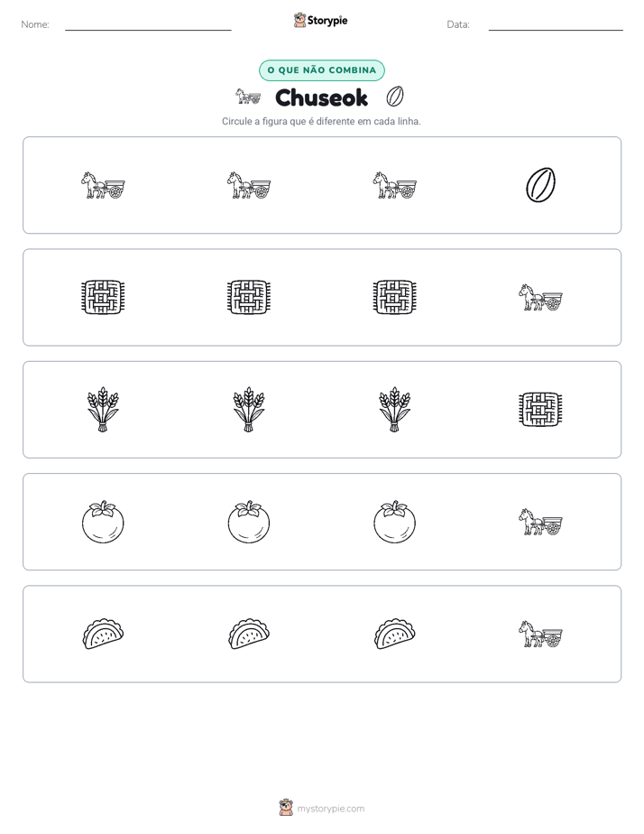This screenshot has height=834, width=644.
Task: Click the O QUE NÃO COMBINA badge
Action: click(322, 70)
